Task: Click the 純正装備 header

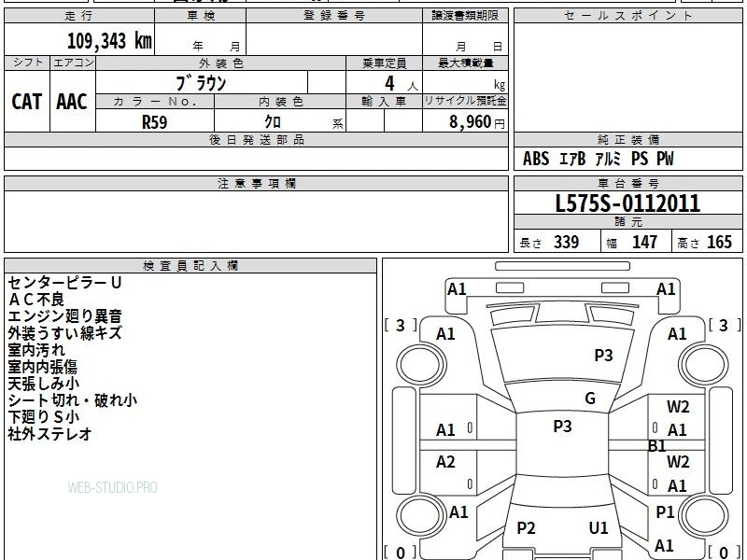Action: click(627, 139)
